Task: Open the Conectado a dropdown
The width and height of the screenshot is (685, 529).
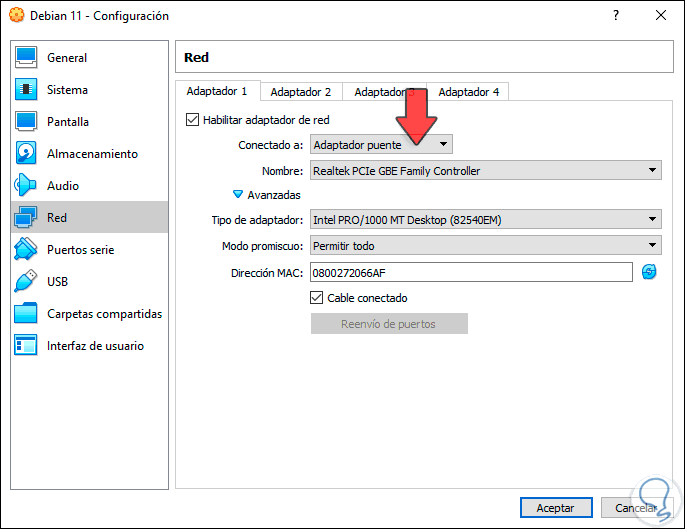Action: pos(381,145)
